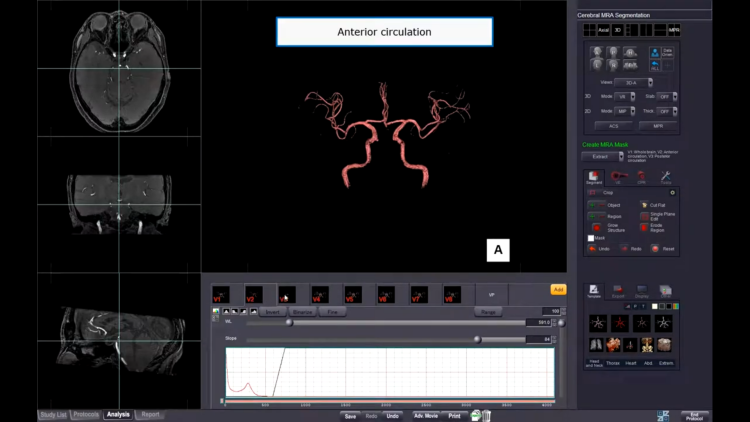Click the WL value input field
The height and width of the screenshot is (422, 750).
click(538, 323)
